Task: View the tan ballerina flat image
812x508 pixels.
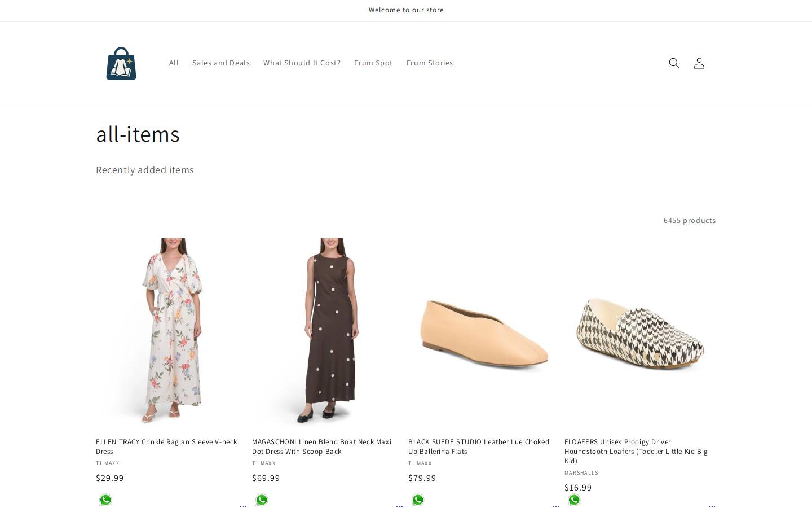Action: pos(484,332)
